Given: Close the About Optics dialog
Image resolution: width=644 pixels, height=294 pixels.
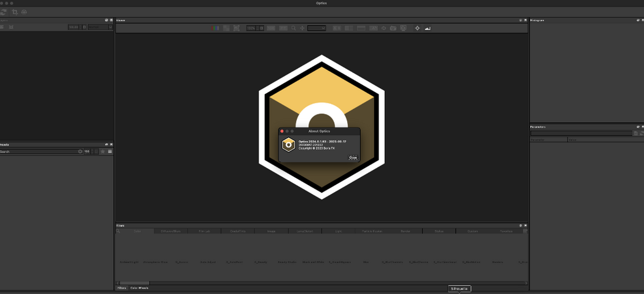Looking at the screenshot, I should click(353, 157).
